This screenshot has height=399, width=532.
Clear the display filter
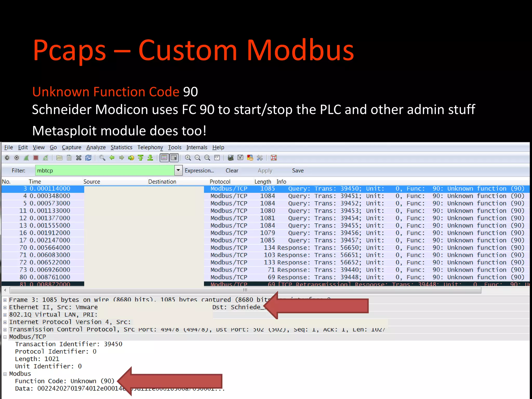pyautogui.click(x=232, y=171)
